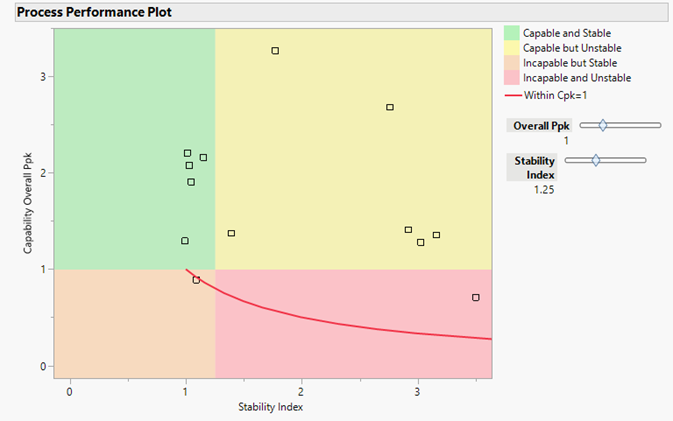Click the yellow Capable but Unstable legend swatch
The height and width of the screenshot is (421, 673).
(x=510, y=48)
